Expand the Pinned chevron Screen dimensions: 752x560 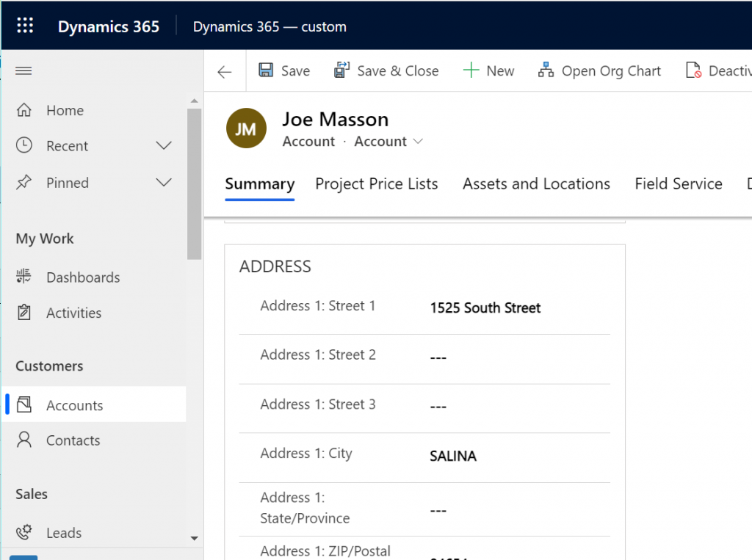(164, 182)
